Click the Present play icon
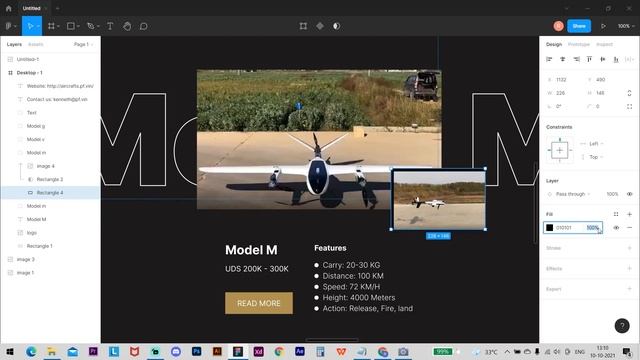The width and height of the screenshot is (640, 360). coord(603,26)
